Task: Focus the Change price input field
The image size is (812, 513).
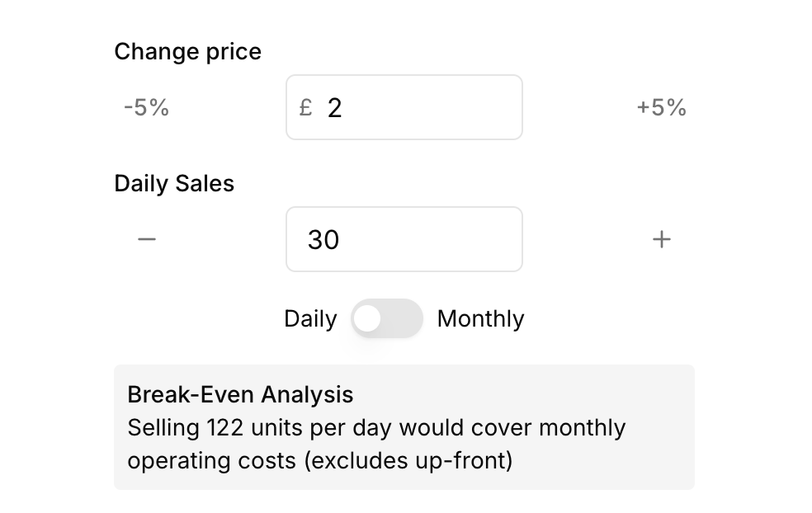Action: (x=421, y=107)
